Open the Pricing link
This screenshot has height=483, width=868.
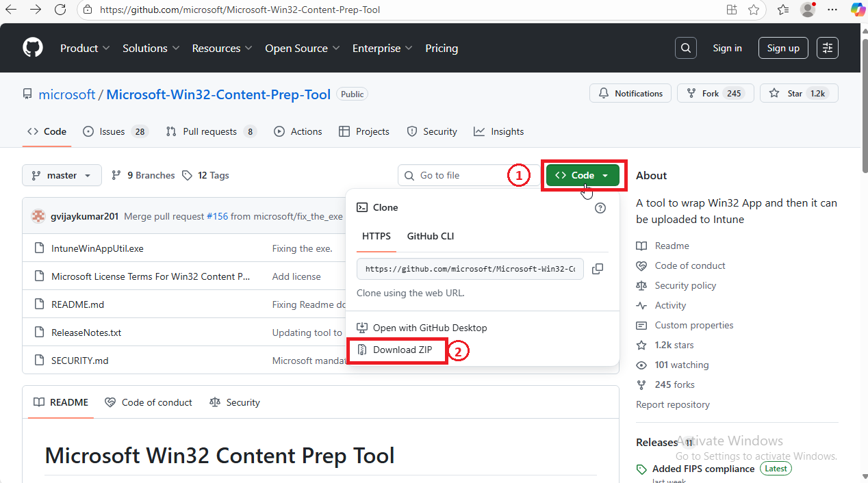click(x=442, y=48)
